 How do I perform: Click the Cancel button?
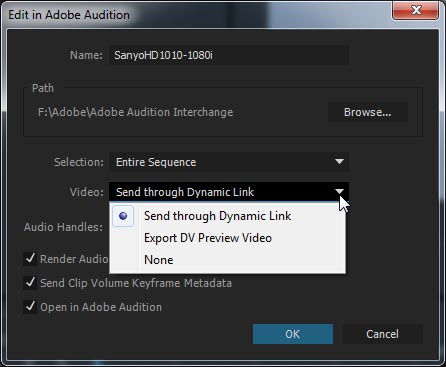coord(382,334)
